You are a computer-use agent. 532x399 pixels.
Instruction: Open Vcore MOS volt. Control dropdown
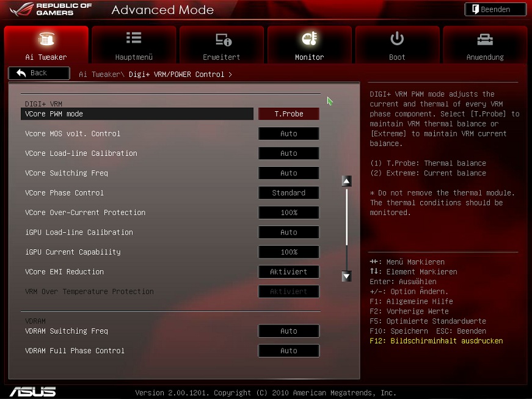tap(289, 134)
